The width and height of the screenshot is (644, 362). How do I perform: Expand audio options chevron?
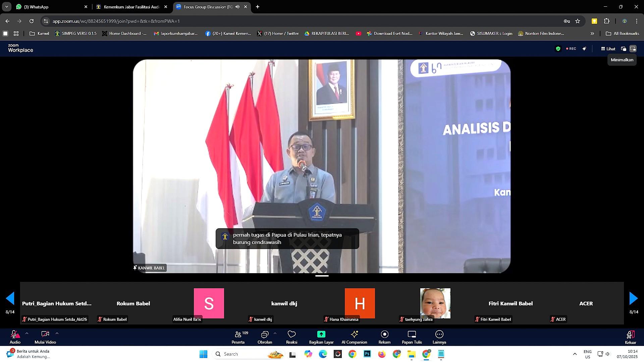tap(27, 333)
